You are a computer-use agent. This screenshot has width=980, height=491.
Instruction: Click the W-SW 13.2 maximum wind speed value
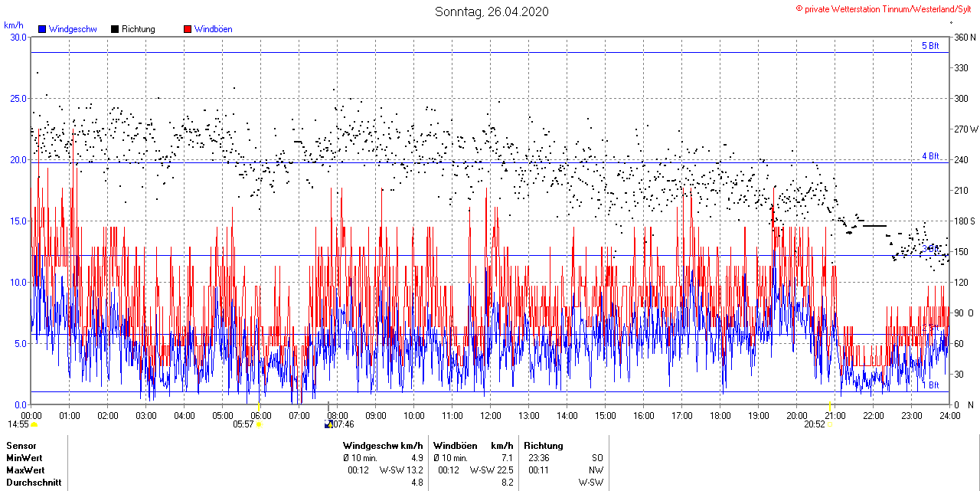pos(401,470)
